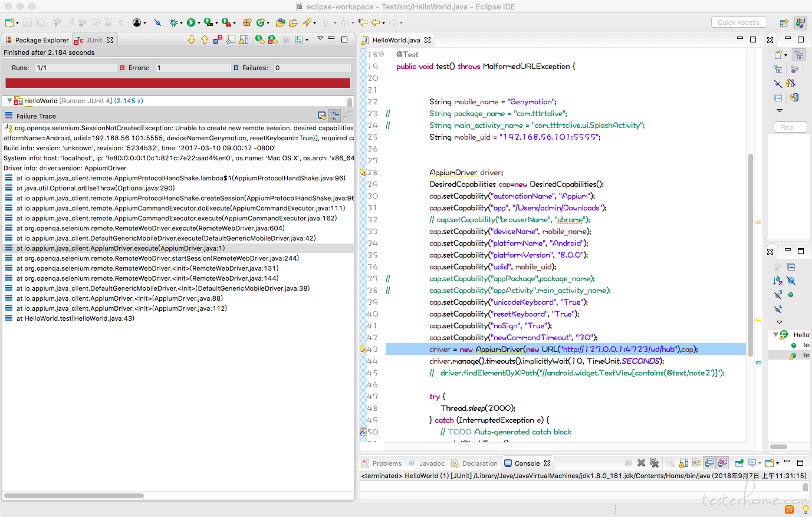Click Next Failed Test down arrow in JUnit view
The image size is (812, 517).
tap(191, 39)
